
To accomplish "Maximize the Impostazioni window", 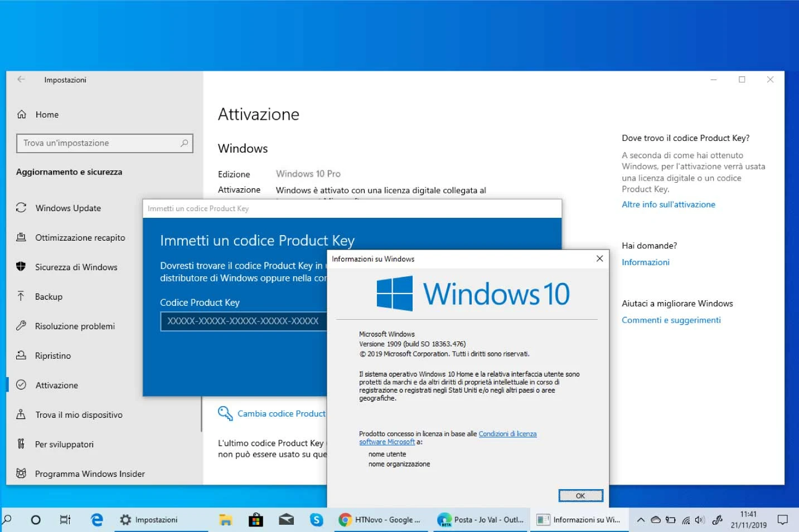I will pyautogui.click(x=742, y=80).
